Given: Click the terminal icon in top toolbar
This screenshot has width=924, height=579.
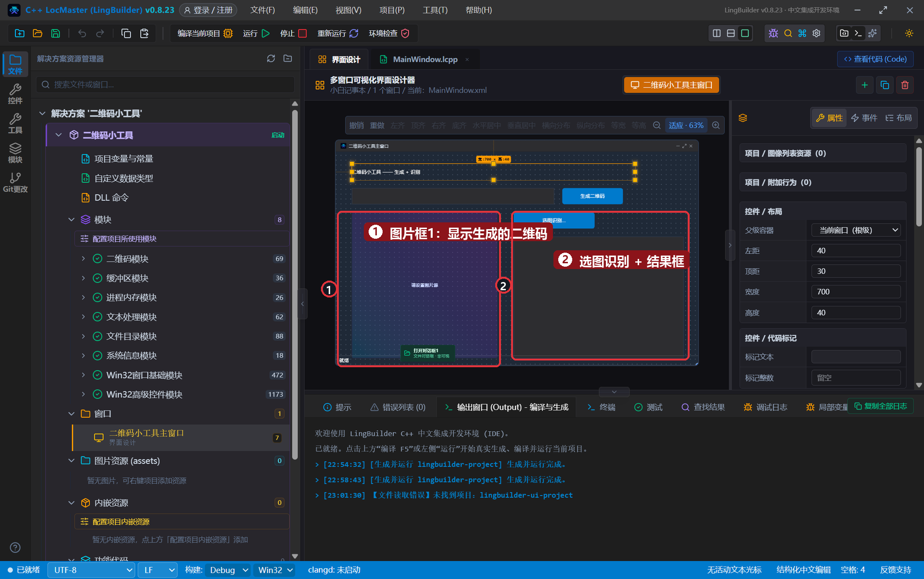Looking at the screenshot, I should (x=858, y=33).
